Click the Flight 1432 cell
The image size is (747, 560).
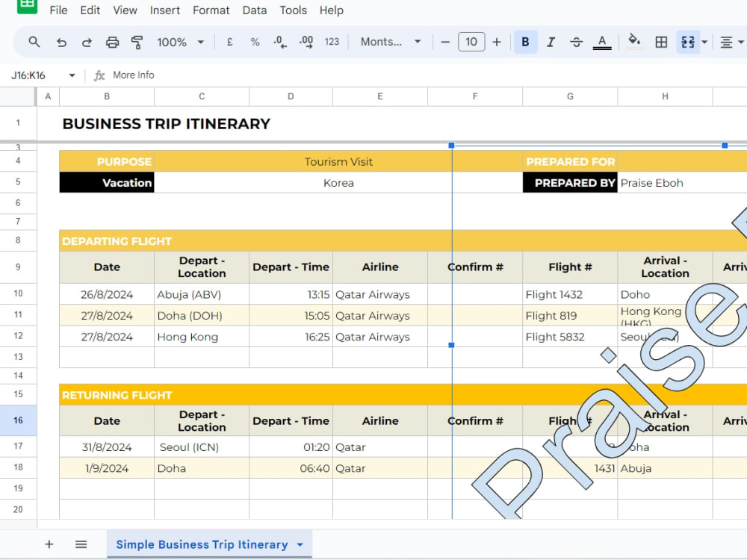point(570,294)
